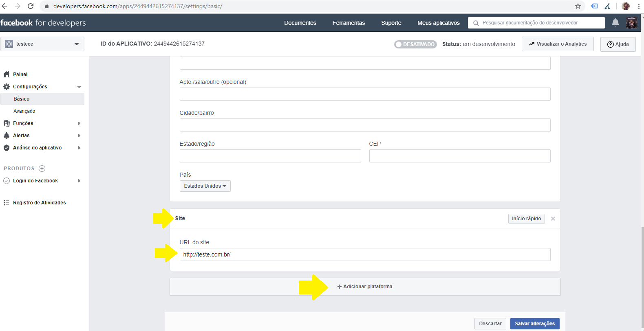The height and width of the screenshot is (331, 644).
Task: Open the Chrome three-dot menu
Action: click(639, 6)
